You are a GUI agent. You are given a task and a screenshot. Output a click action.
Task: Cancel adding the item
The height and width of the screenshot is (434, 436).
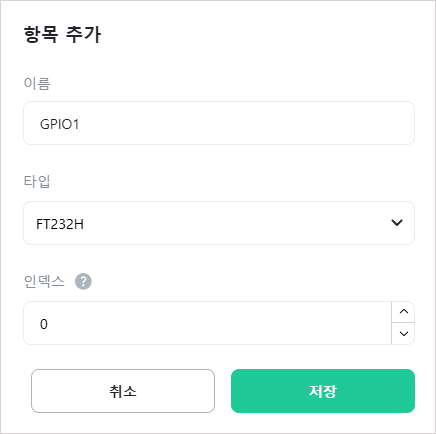pyautogui.click(x=123, y=391)
